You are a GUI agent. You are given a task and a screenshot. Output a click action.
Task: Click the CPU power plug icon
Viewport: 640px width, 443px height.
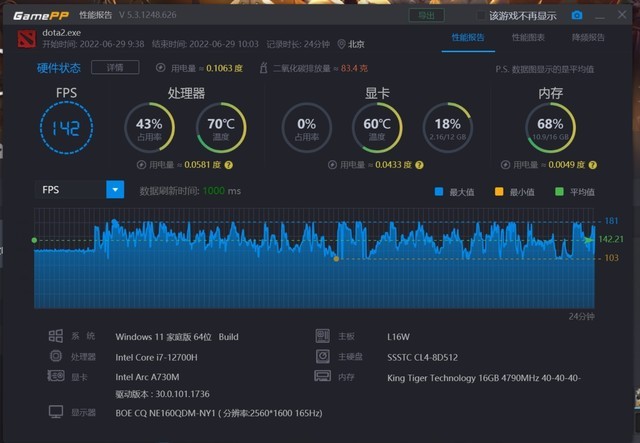pyautogui.click(x=141, y=165)
